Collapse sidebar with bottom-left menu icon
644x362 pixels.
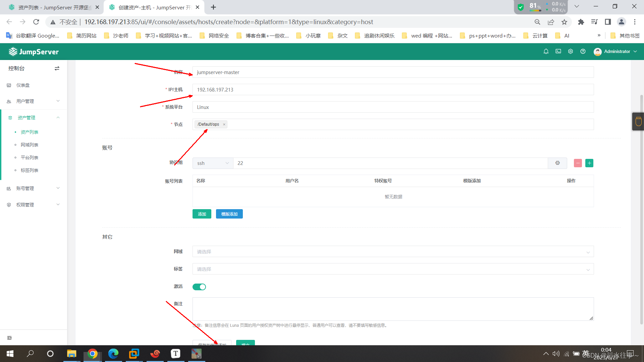(9, 338)
